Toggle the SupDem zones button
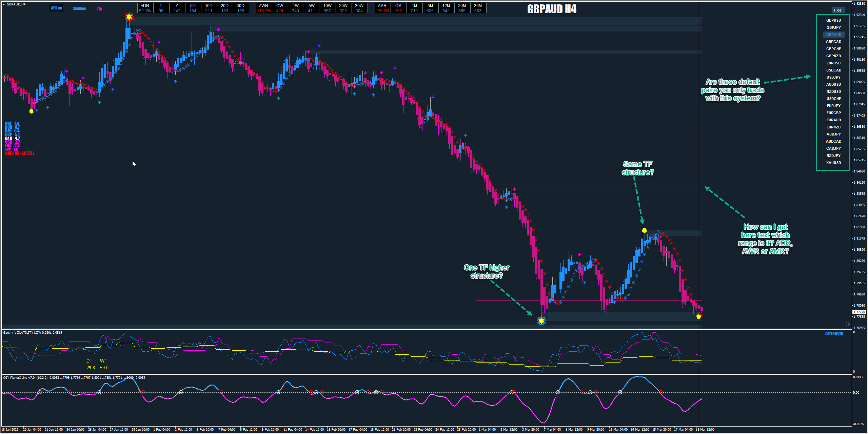 (79, 8)
